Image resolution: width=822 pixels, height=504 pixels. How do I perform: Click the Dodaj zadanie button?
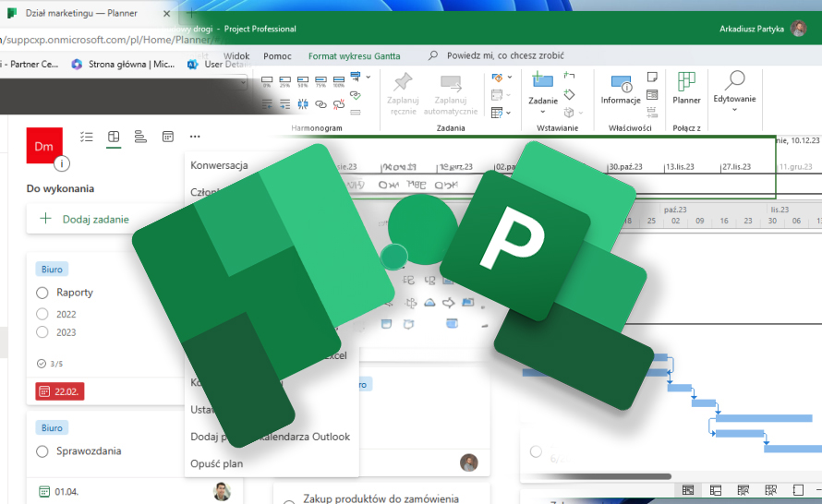(84, 219)
